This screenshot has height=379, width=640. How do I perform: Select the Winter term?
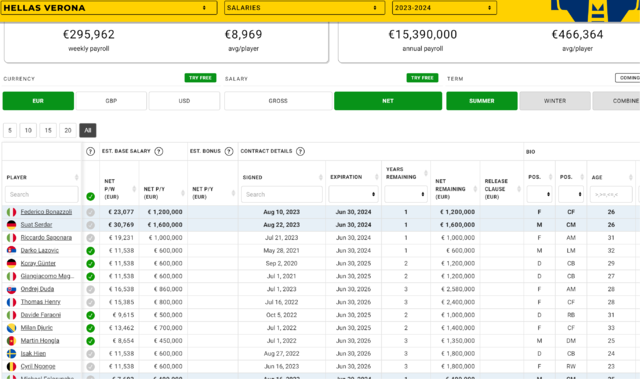(555, 101)
